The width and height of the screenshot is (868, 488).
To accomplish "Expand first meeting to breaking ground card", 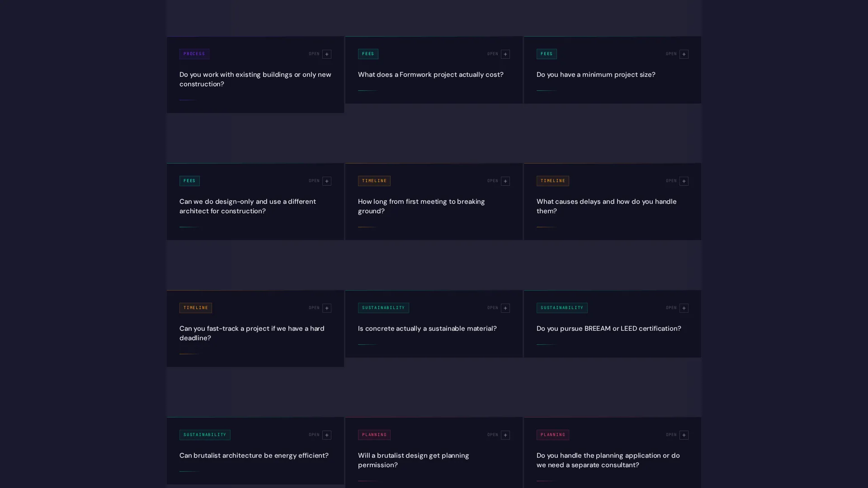I will pyautogui.click(x=505, y=181).
